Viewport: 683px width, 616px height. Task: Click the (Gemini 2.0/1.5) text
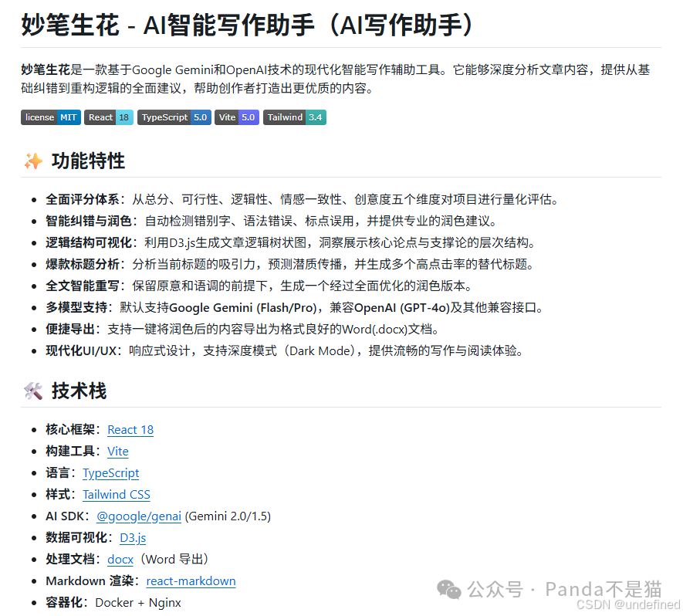pyautogui.click(x=228, y=516)
